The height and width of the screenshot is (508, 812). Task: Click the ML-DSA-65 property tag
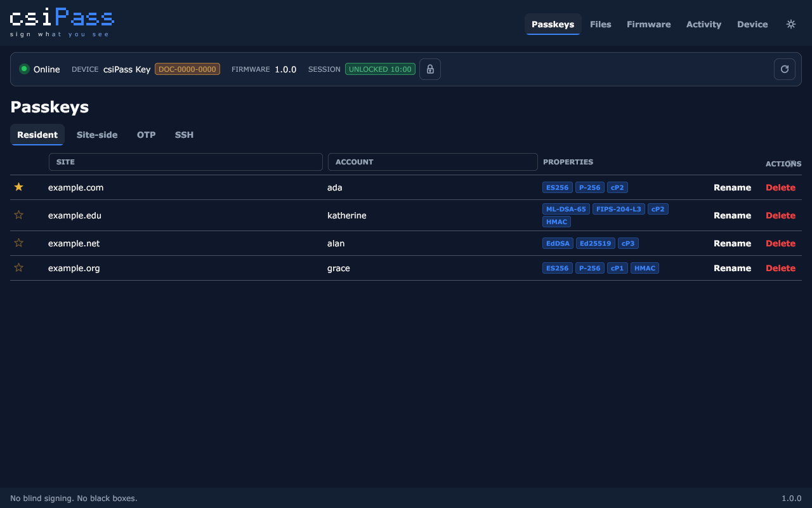pos(566,209)
